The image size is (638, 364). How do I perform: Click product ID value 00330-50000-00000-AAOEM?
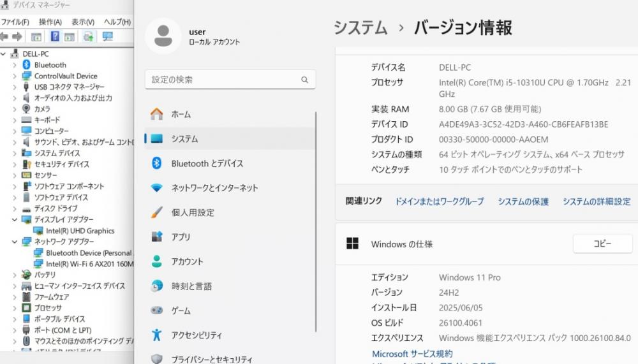(x=494, y=140)
